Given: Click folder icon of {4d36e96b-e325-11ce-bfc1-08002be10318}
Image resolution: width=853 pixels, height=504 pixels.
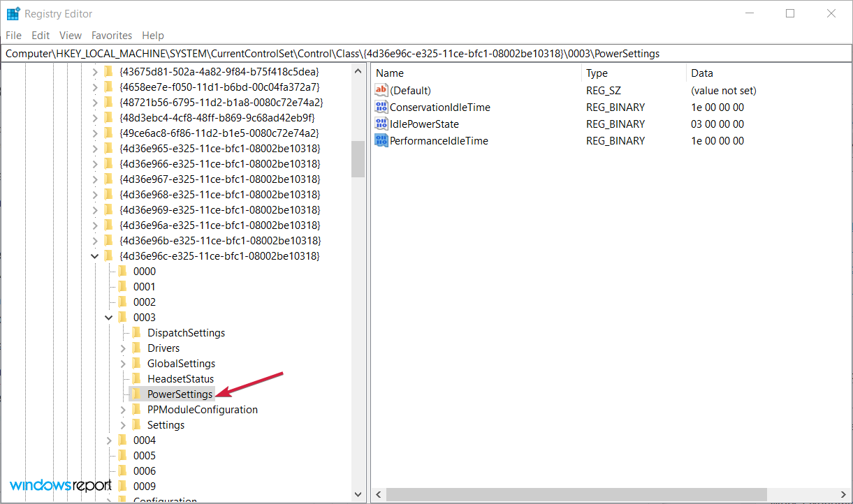Looking at the screenshot, I should 108,240.
